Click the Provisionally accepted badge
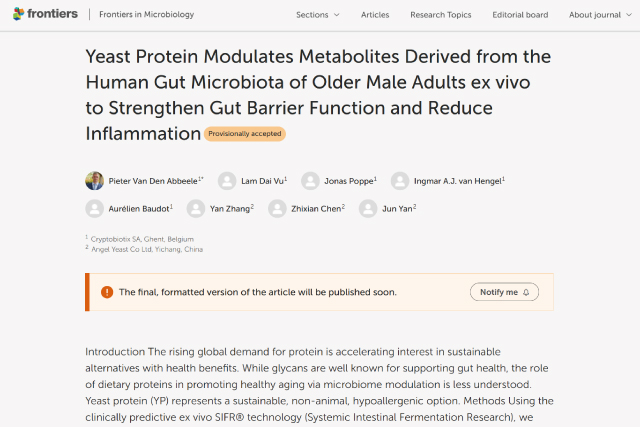Image resolution: width=640 pixels, height=427 pixels. [245, 134]
